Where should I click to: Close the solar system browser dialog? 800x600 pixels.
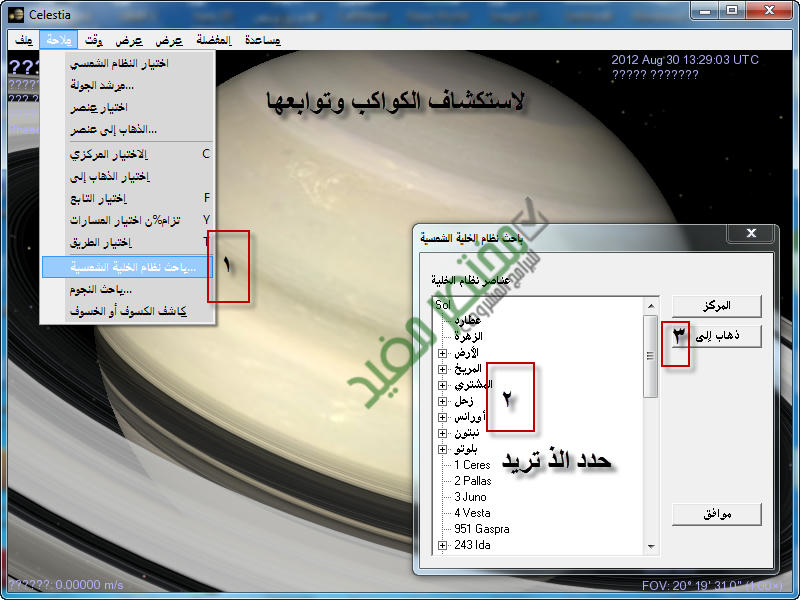(x=751, y=233)
